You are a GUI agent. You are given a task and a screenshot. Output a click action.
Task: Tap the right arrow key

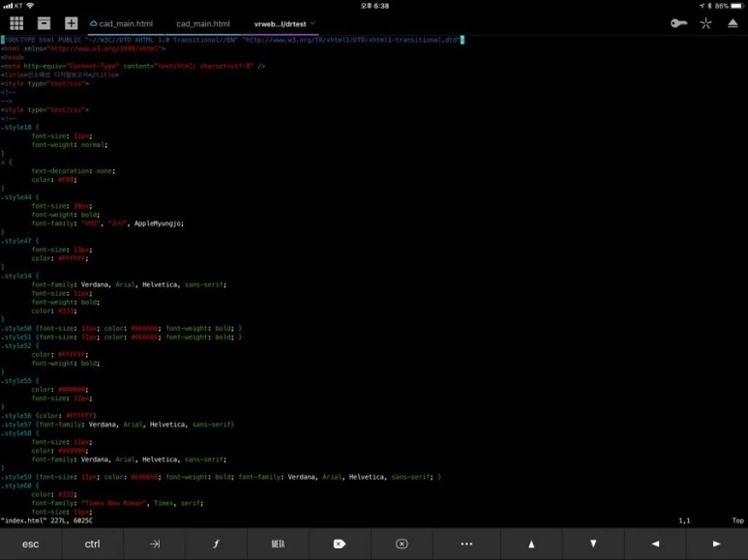tap(716, 544)
